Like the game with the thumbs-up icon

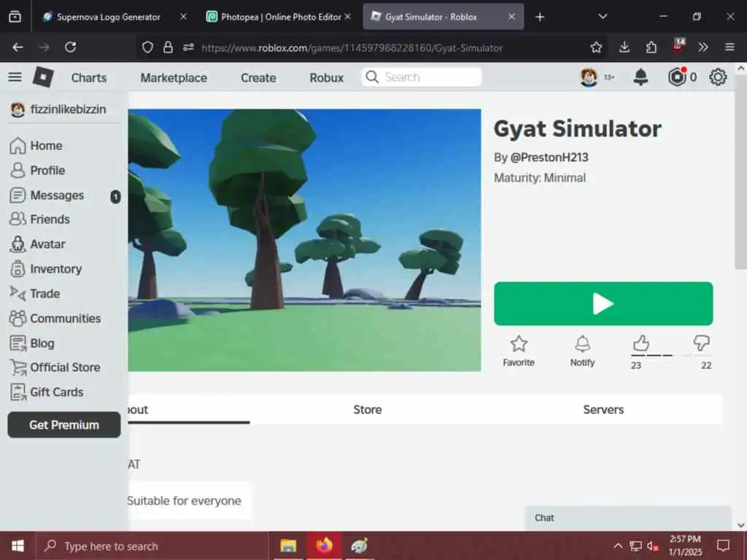pyautogui.click(x=641, y=343)
